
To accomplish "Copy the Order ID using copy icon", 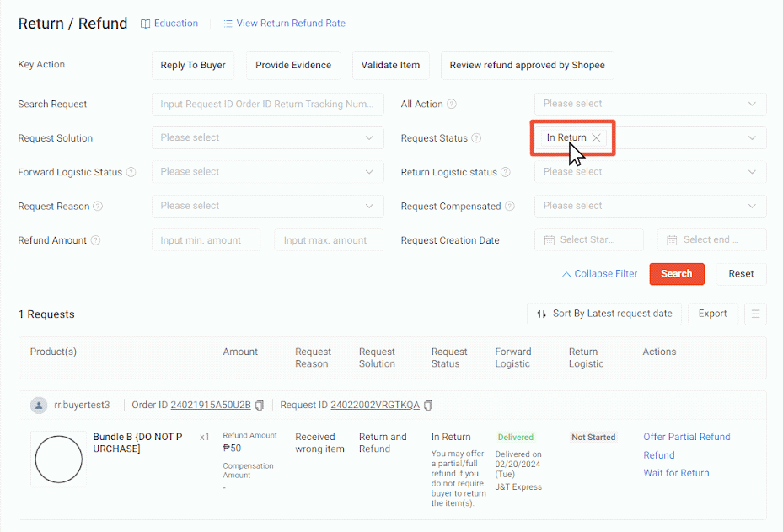I will pos(260,406).
